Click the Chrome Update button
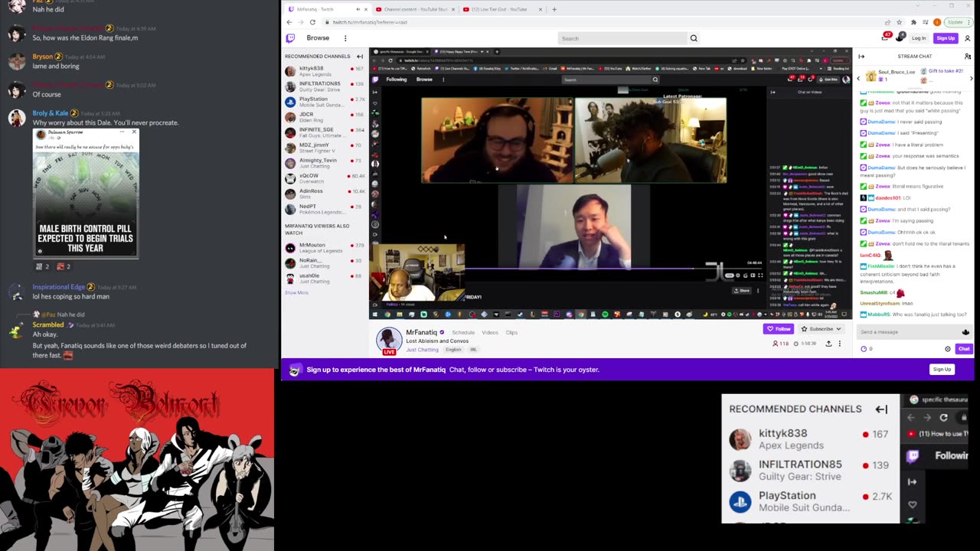980x551 pixels. click(958, 22)
